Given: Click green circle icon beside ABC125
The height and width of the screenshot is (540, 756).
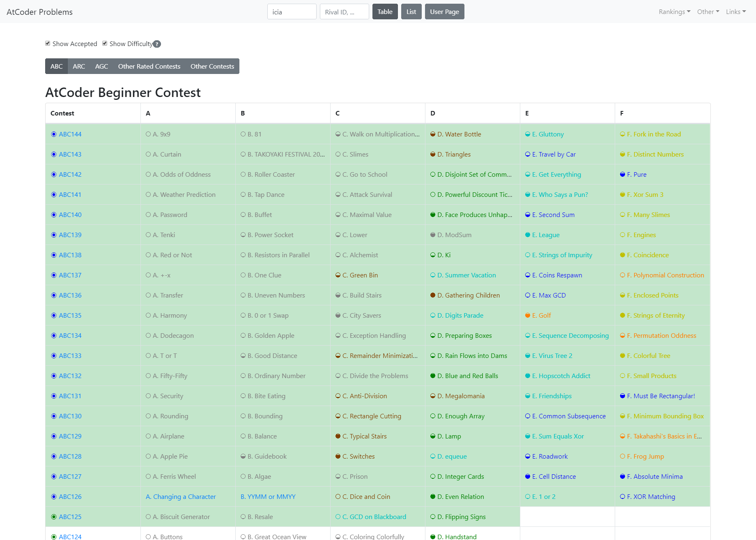Looking at the screenshot, I should [54, 517].
